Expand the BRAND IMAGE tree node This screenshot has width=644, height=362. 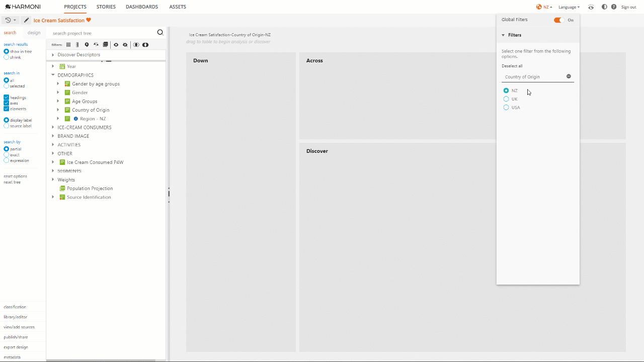point(53,136)
